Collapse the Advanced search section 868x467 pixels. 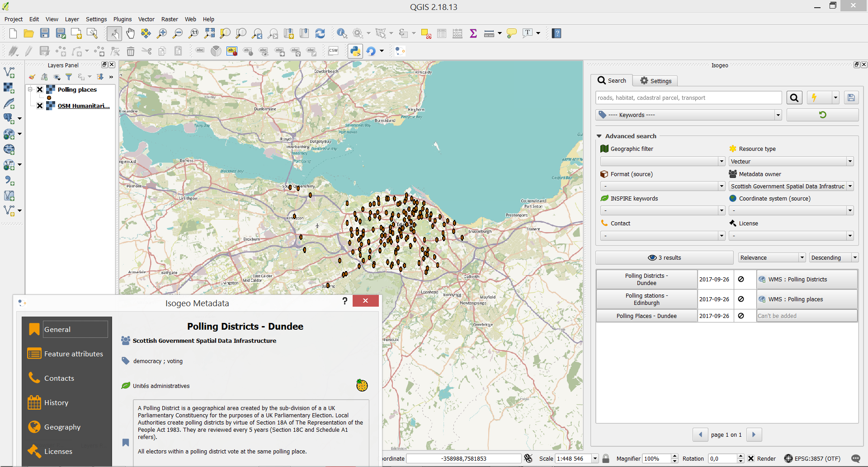tap(599, 136)
